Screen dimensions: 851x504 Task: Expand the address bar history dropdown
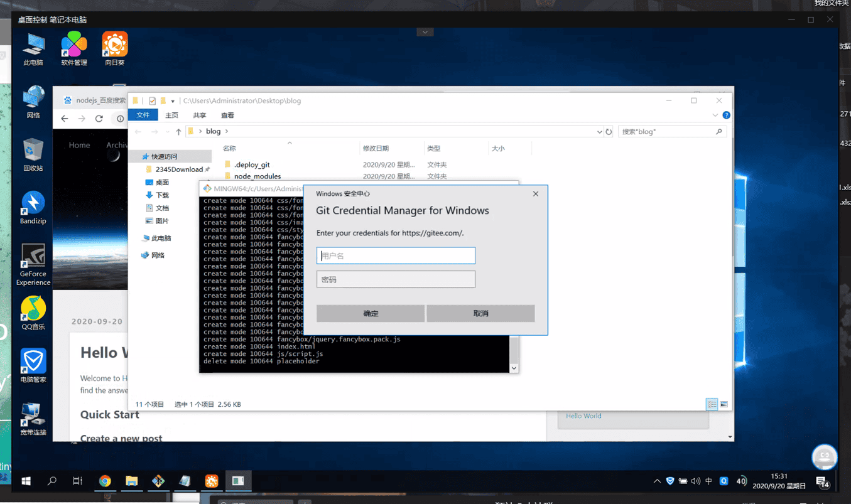(x=599, y=132)
